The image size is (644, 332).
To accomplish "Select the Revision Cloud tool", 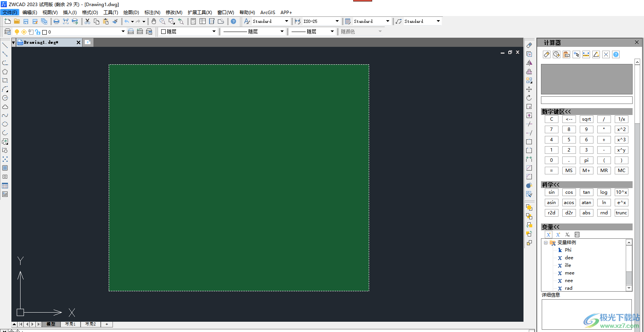I will coord(5,107).
